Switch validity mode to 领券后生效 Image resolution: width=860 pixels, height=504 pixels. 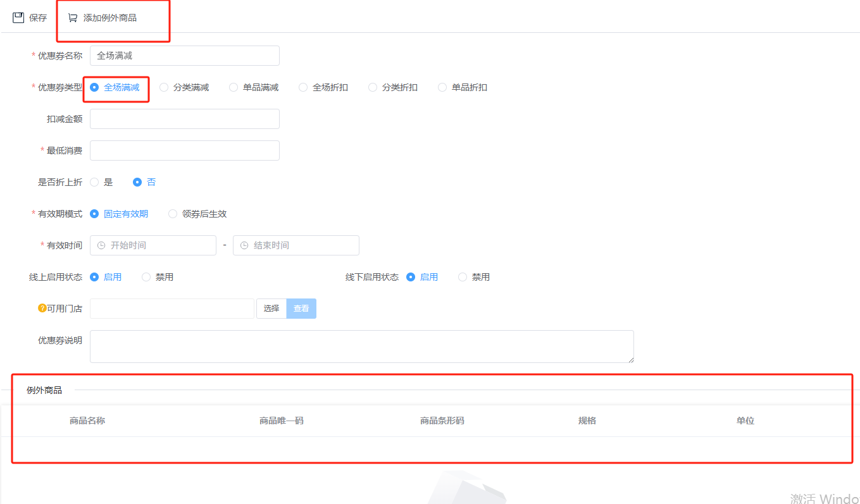pyautogui.click(x=173, y=214)
